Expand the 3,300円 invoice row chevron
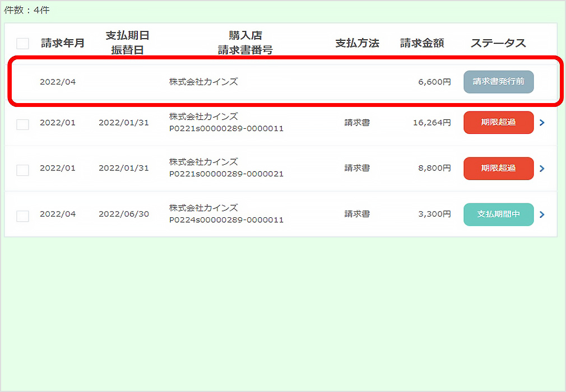This screenshot has height=392, width=566. (x=542, y=214)
